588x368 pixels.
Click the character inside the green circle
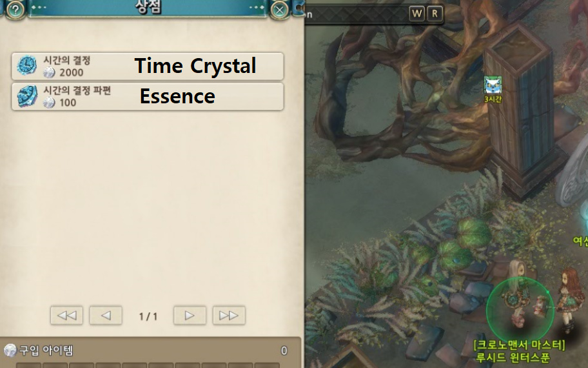click(x=518, y=300)
